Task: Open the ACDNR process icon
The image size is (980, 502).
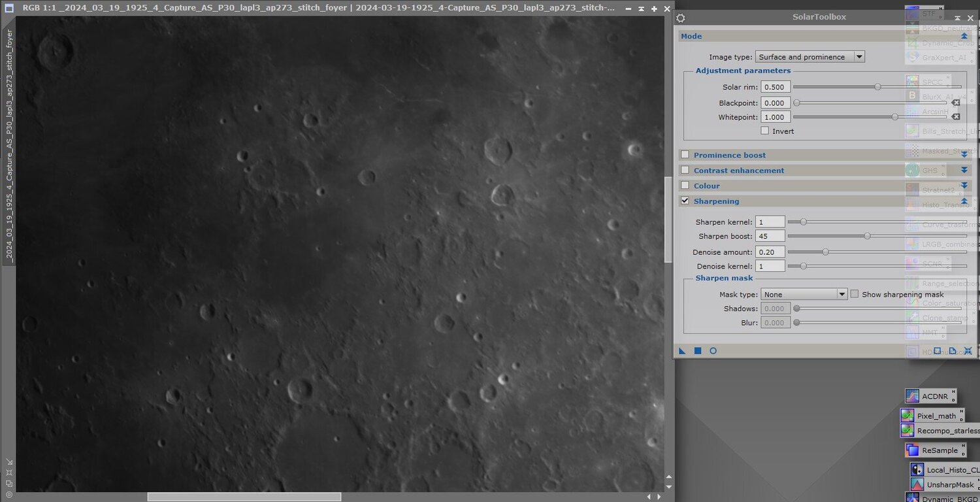Action: click(931, 396)
